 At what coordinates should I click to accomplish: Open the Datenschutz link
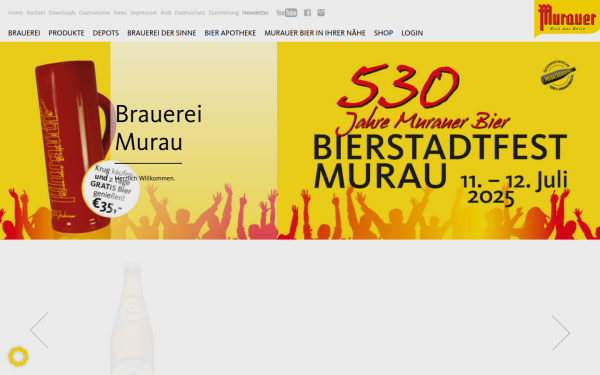pyautogui.click(x=190, y=13)
